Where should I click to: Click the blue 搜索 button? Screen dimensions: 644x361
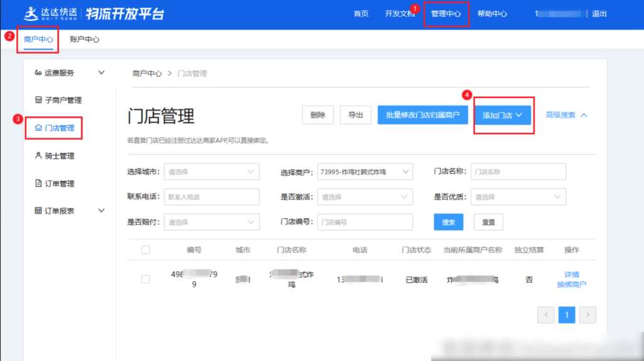(x=448, y=222)
